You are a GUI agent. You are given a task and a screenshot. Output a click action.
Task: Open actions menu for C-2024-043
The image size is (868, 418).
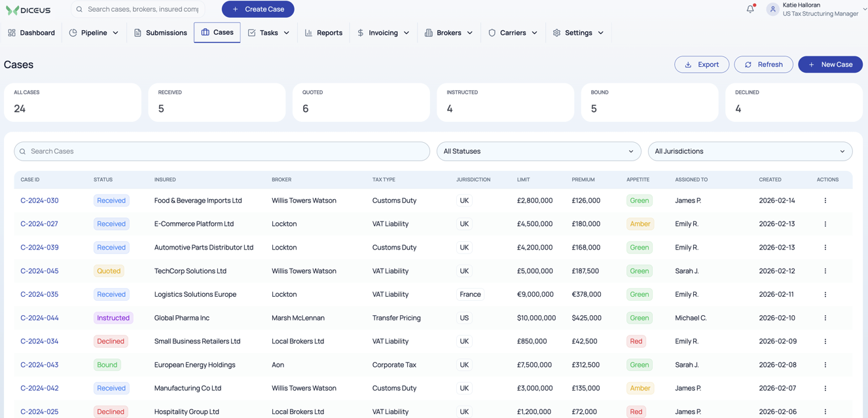[x=825, y=365]
